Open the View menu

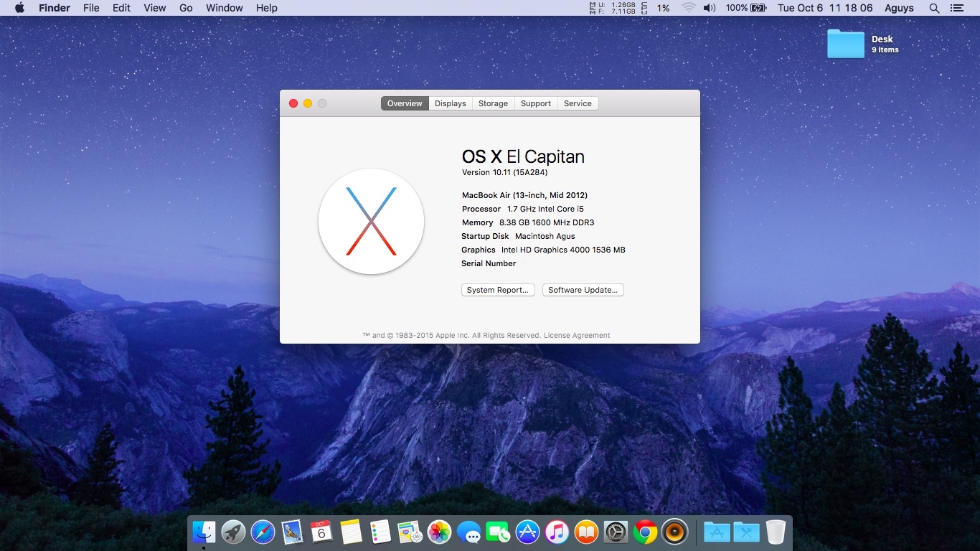click(155, 8)
